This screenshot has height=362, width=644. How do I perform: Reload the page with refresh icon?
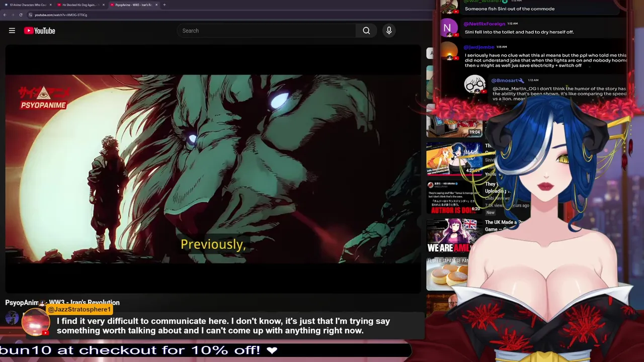(21, 15)
